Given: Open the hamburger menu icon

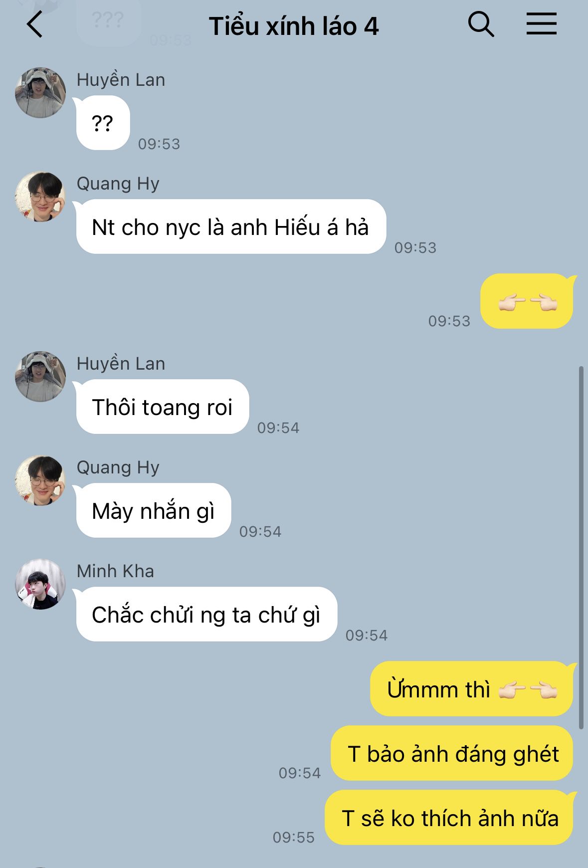Looking at the screenshot, I should coord(541,24).
